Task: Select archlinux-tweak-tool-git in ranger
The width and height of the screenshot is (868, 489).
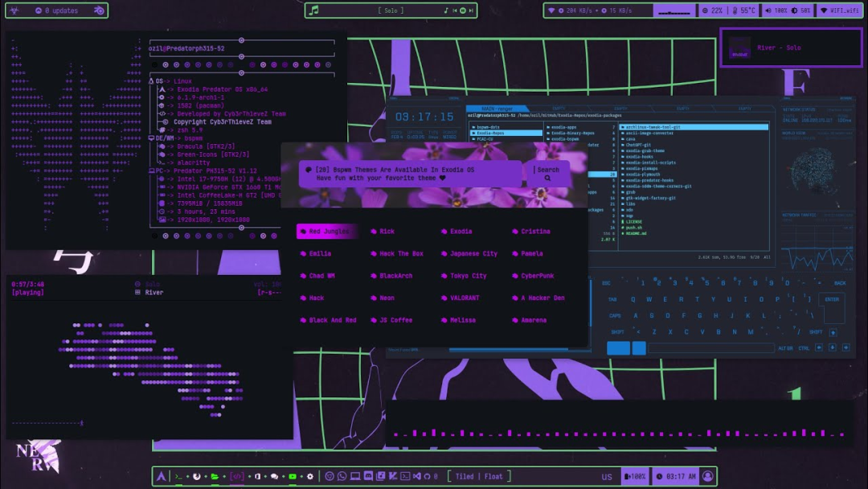Action: (x=694, y=127)
